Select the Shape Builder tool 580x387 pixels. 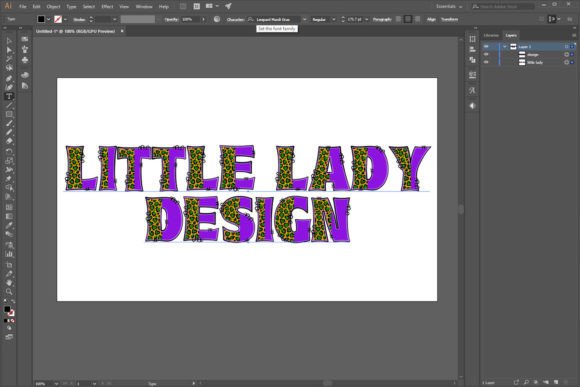click(9, 188)
